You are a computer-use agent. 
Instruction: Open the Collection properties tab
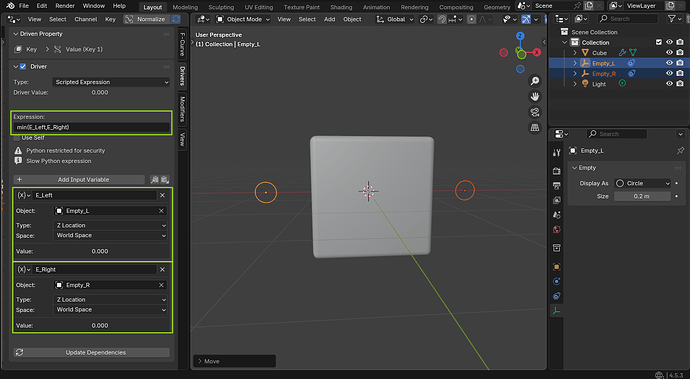[x=557, y=248]
